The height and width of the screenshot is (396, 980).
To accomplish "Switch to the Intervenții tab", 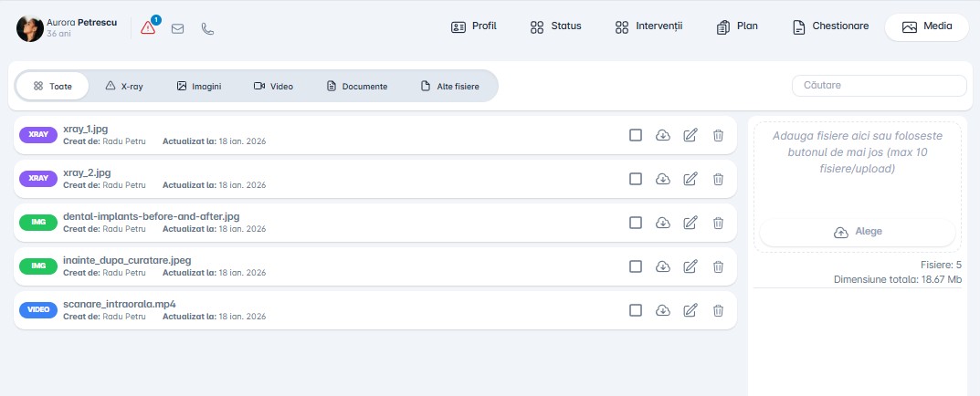I will (648, 26).
